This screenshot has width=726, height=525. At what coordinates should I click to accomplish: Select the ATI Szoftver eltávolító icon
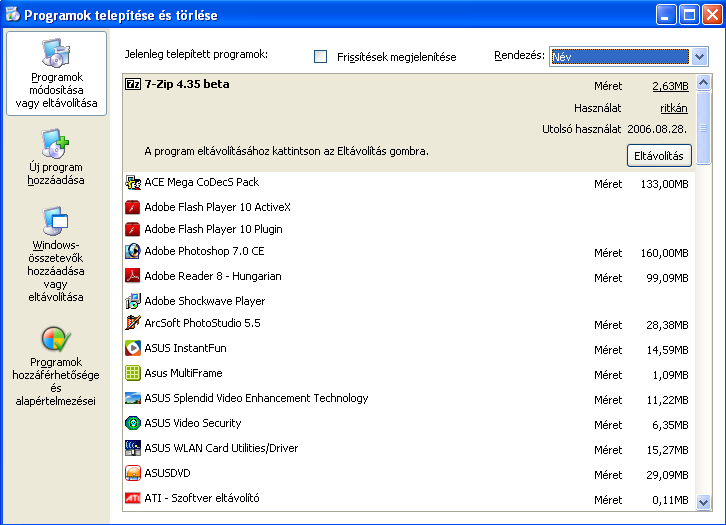[132, 498]
